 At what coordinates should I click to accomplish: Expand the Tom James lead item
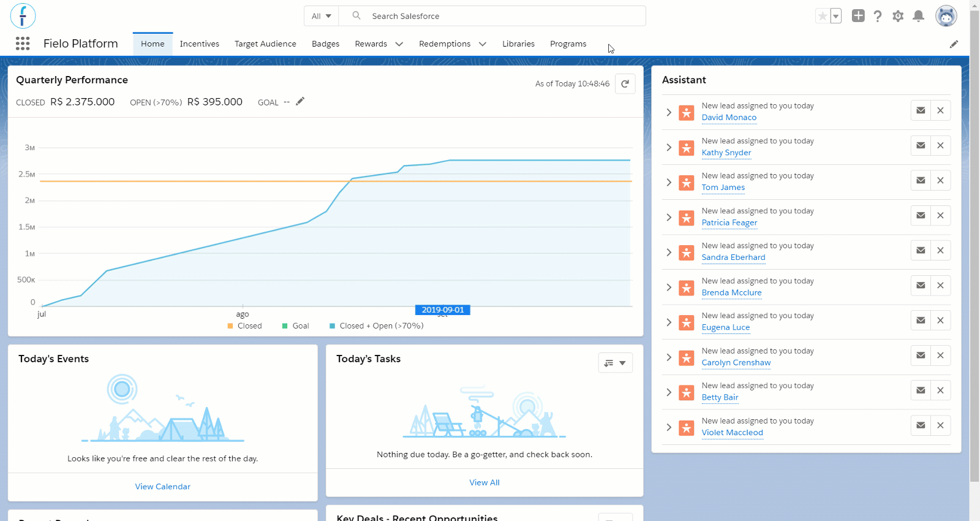point(669,182)
